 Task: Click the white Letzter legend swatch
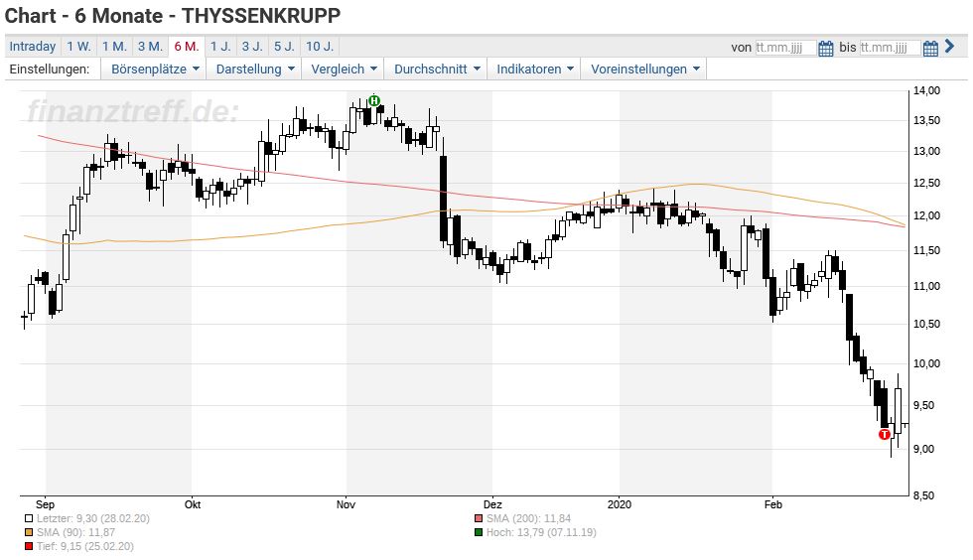tap(29, 518)
